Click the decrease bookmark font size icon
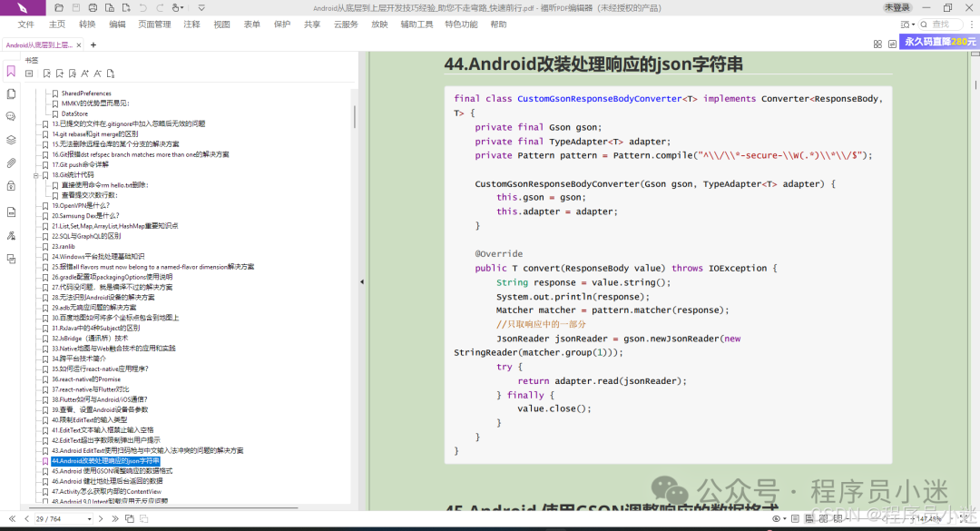Viewport: 980px width, 531px height. tap(97, 74)
